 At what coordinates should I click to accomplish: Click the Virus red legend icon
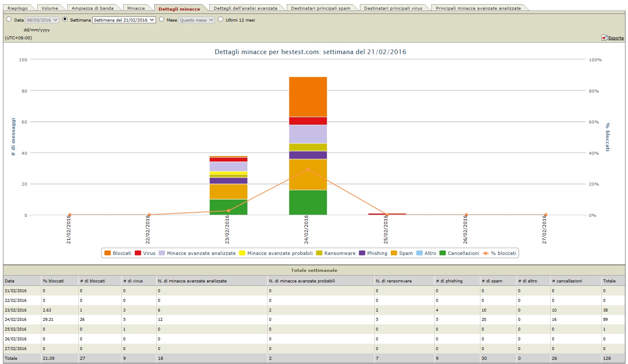click(138, 253)
